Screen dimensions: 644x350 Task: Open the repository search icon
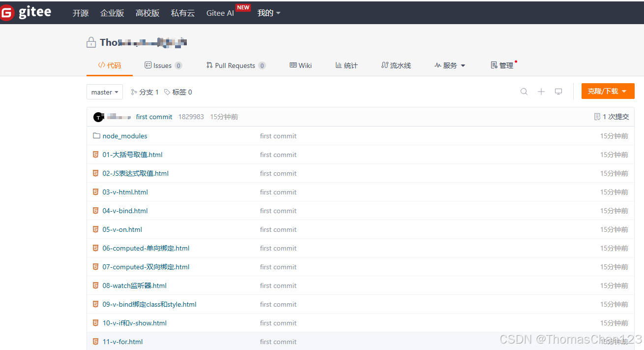pos(524,92)
